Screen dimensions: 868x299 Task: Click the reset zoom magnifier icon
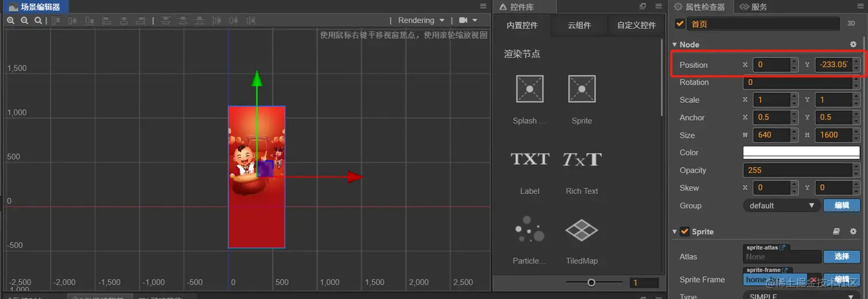pyautogui.click(x=38, y=20)
